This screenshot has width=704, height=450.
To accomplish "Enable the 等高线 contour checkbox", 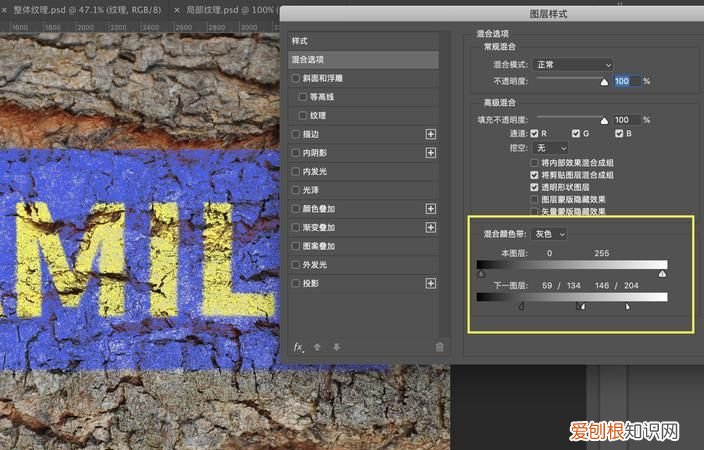I will point(303,97).
